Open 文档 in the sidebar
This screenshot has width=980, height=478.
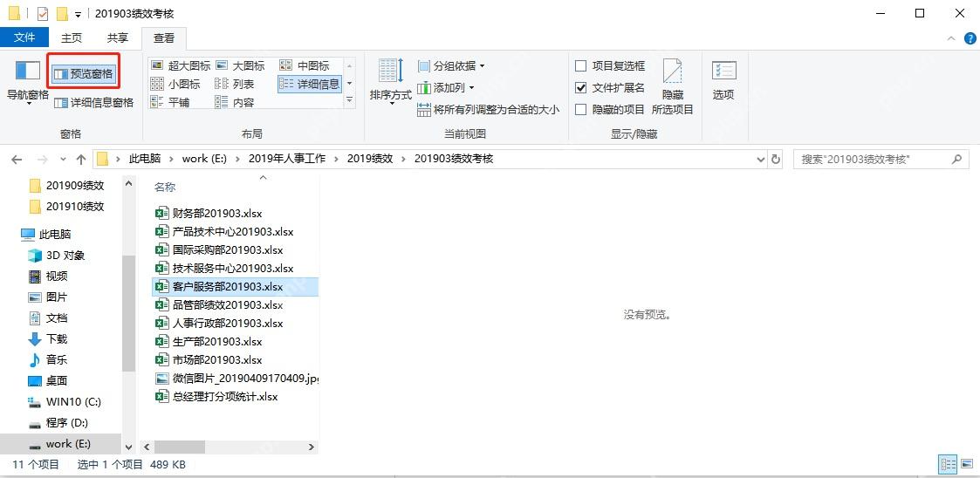(x=49, y=318)
